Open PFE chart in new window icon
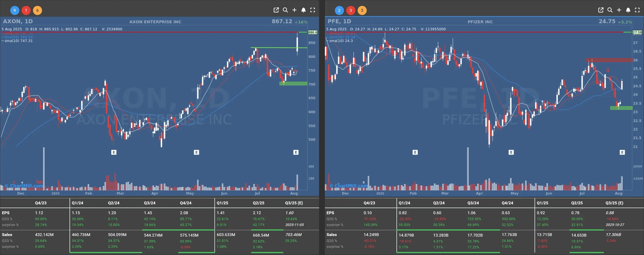This screenshot has width=644, height=255. click(601, 10)
